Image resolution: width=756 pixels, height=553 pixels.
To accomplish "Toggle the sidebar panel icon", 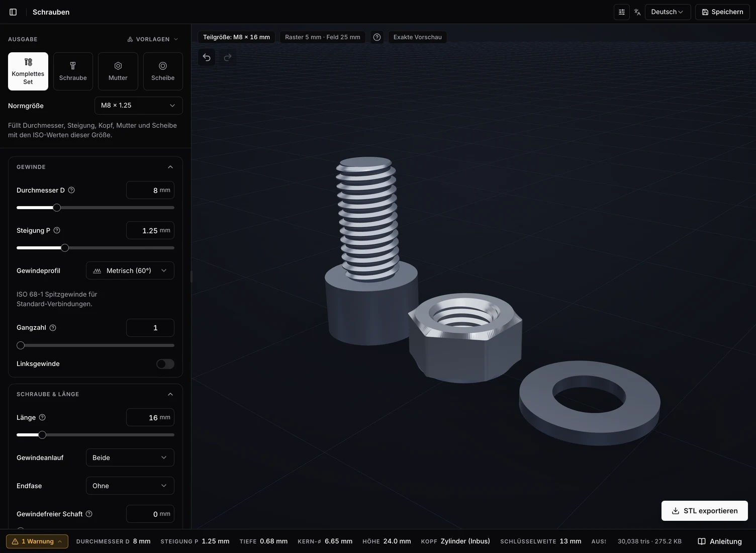I will click(13, 12).
